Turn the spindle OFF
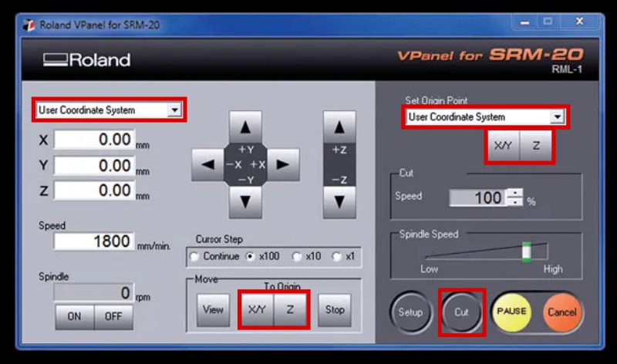 click(x=113, y=316)
